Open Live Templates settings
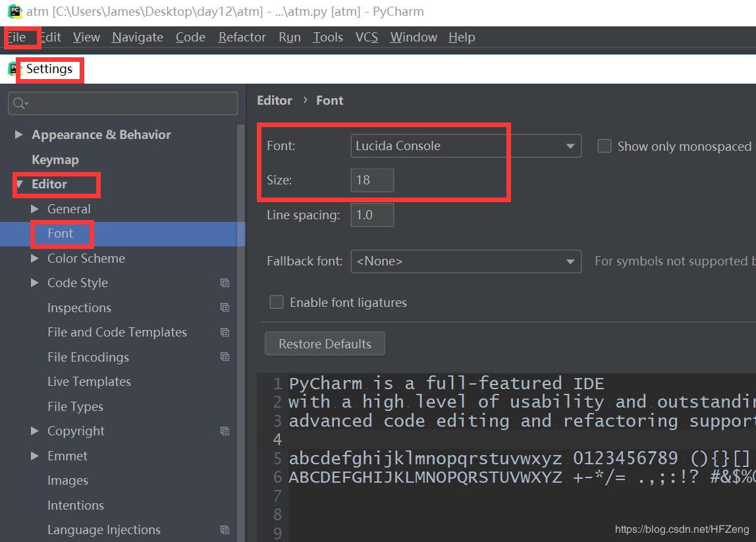756x542 pixels. (x=89, y=381)
